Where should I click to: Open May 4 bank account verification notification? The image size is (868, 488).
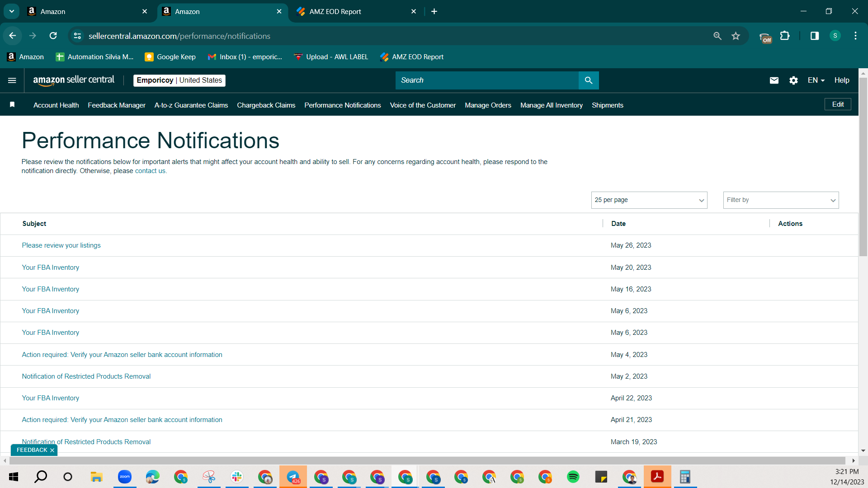point(122,355)
